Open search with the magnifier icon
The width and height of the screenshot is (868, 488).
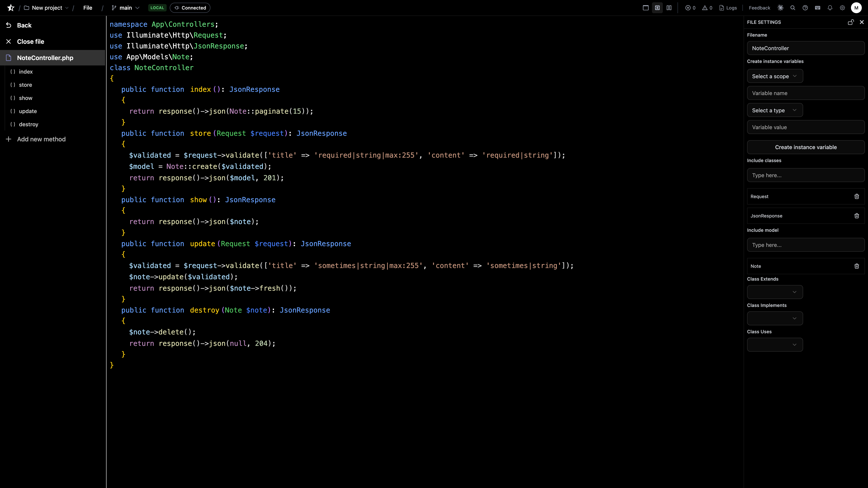tap(793, 7)
